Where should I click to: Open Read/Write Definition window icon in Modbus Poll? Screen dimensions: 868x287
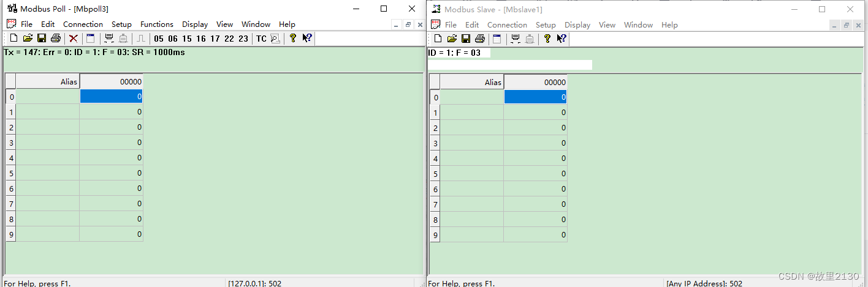pyautogui.click(x=90, y=39)
